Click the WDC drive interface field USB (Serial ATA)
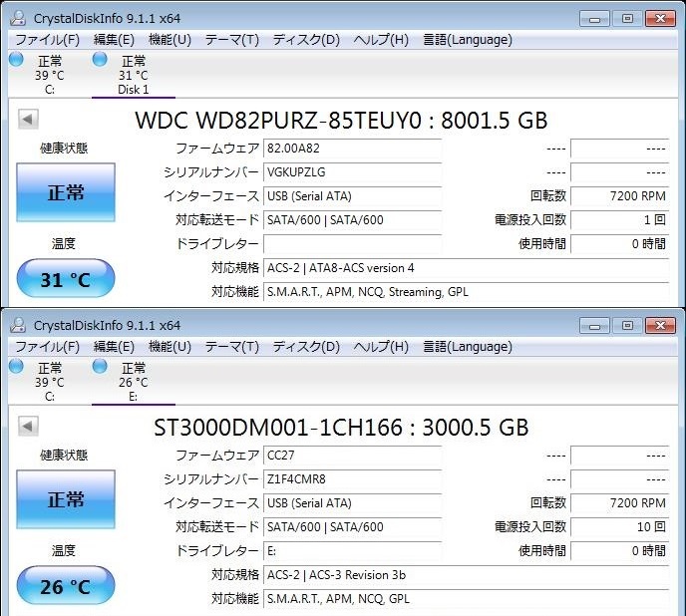Screen dimensions: 686x616 [352, 196]
